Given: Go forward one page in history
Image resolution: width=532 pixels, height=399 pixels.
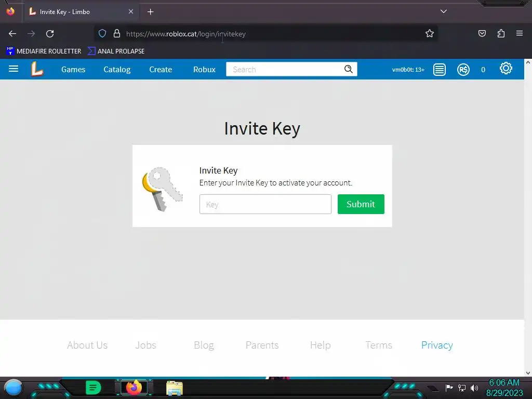Looking at the screenshot, I should (31, 34).
